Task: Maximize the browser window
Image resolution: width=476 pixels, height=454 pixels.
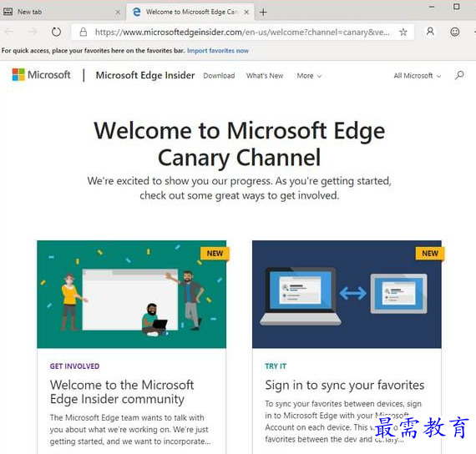Action: coord(456,7)
